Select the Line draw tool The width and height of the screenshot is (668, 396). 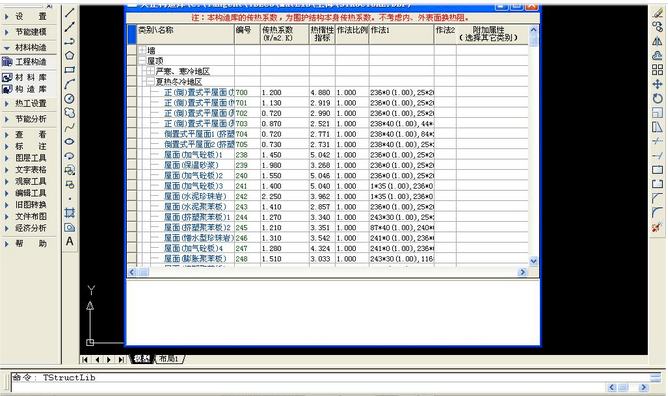click(x=70, y=13)
